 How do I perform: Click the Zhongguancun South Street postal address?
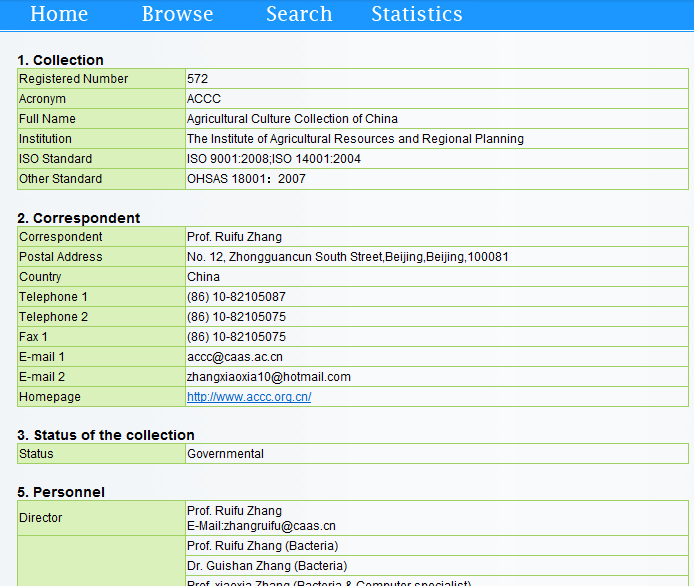pyautogui.click(x=348, y=257)
